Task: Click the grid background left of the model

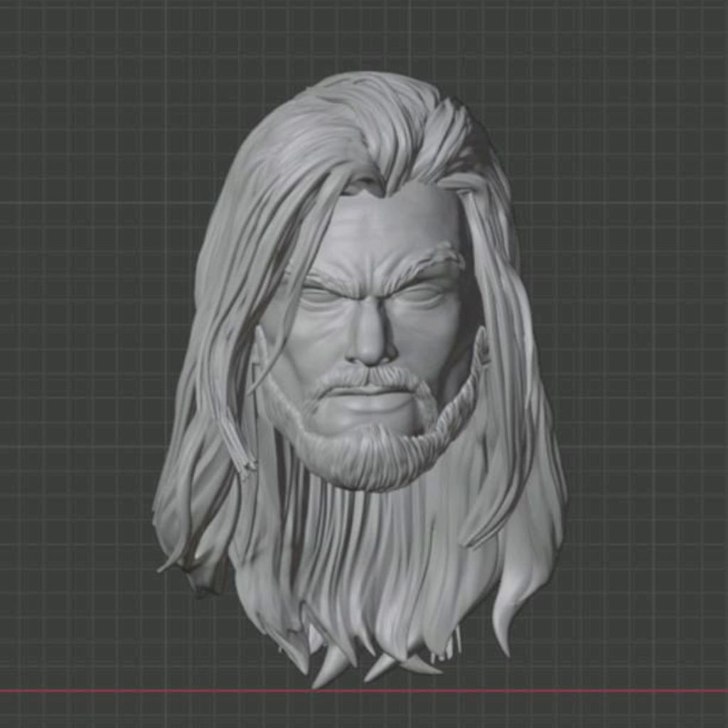Action: pyautogui.click(x=92, y=355)
